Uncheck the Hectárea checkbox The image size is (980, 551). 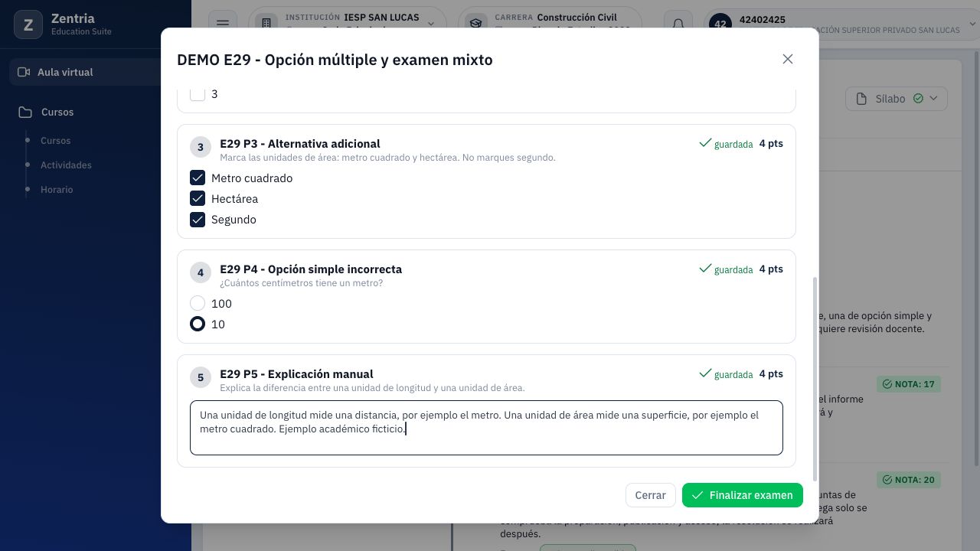coord(198,199)
